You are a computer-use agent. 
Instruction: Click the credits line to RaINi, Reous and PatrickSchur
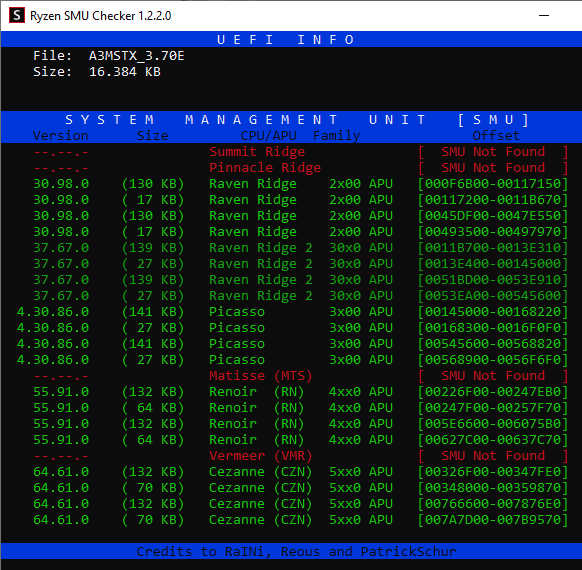297,552
